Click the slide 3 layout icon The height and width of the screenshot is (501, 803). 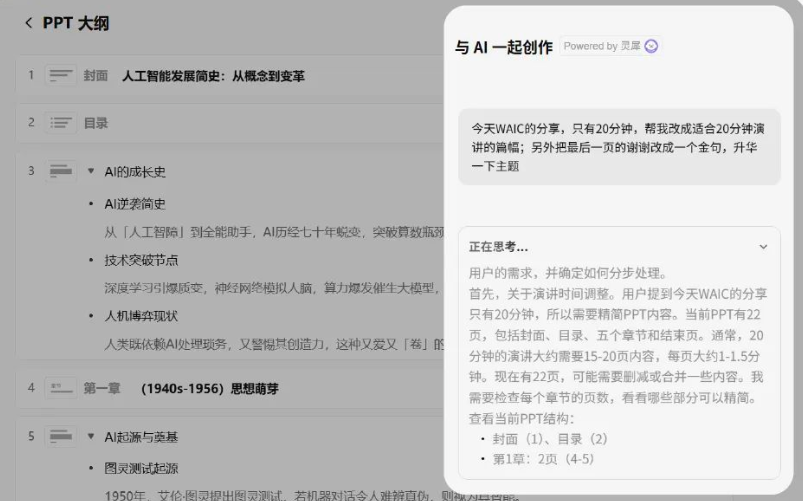click(x=62, y=171)
